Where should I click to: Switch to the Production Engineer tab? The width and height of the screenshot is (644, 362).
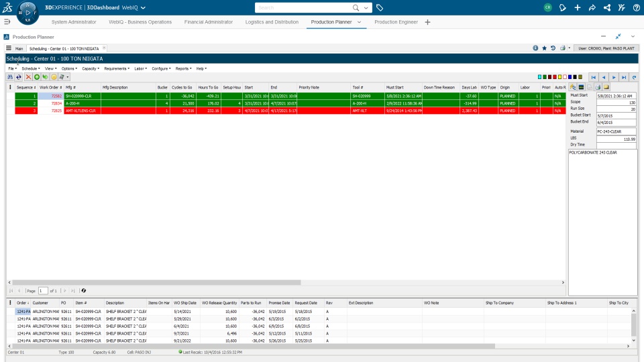coord(396,22)
